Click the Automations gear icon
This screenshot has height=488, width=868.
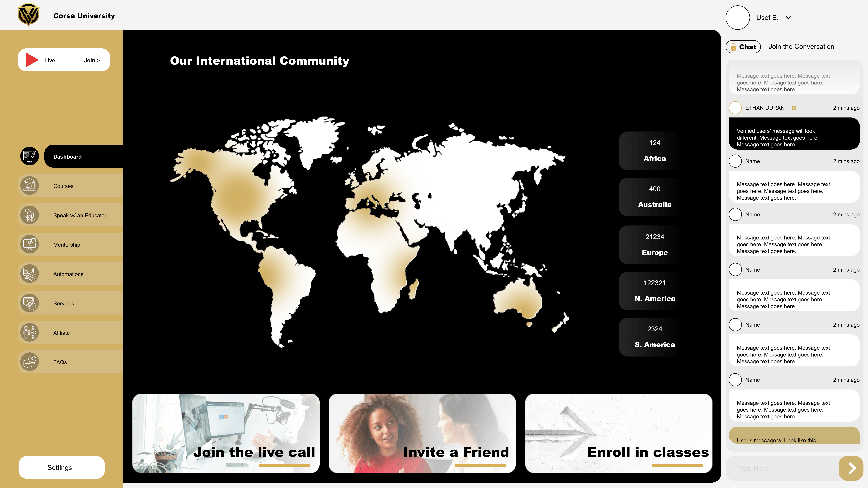(x=30, y=273)
